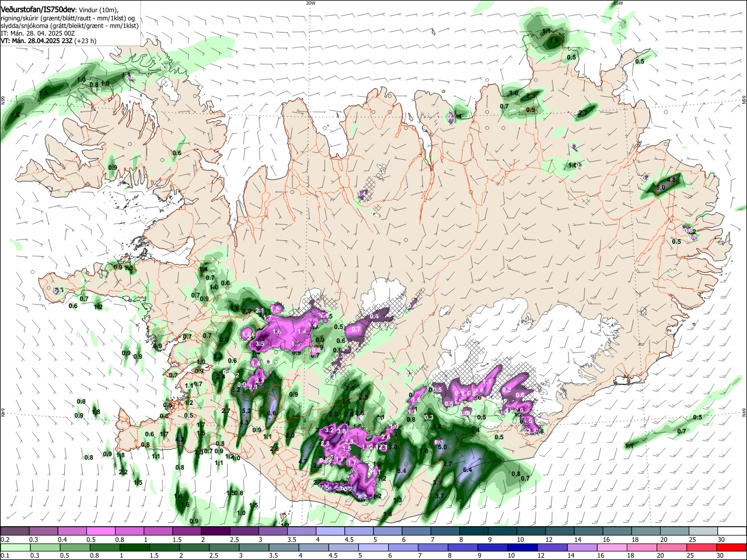Viewport: 747px width, 560px height.
Task: Click the Veðurstofan/IS750dev title text
Action: [38, 9]
